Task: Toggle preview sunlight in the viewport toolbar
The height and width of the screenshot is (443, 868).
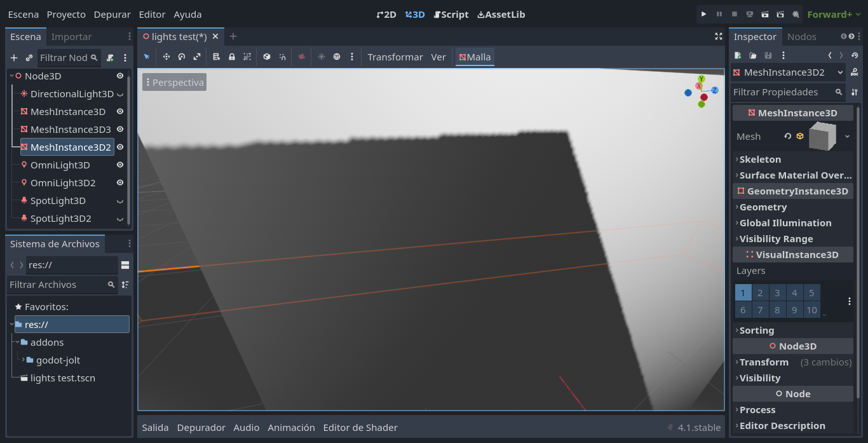Action: [x=322, y=57]
